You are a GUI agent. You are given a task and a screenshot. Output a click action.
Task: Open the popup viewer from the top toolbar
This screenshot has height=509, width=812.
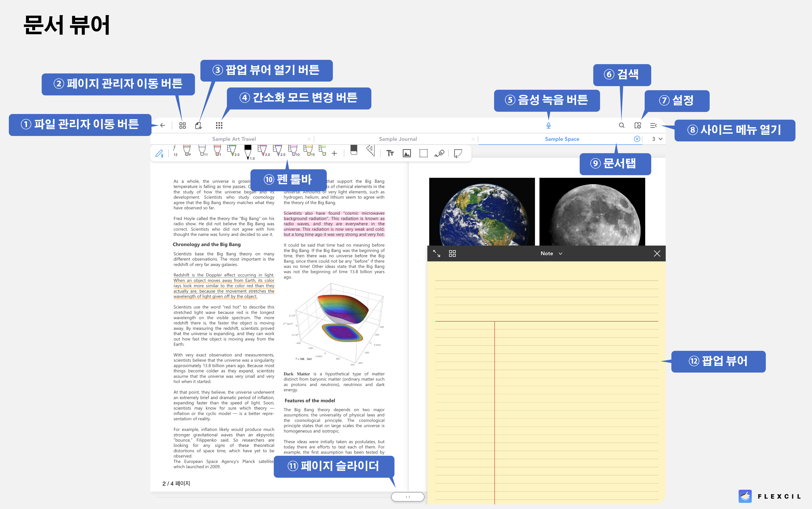point(198,125)
